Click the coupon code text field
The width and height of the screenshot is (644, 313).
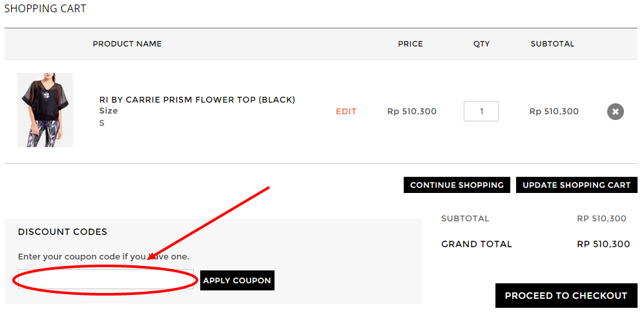point(106,279)
